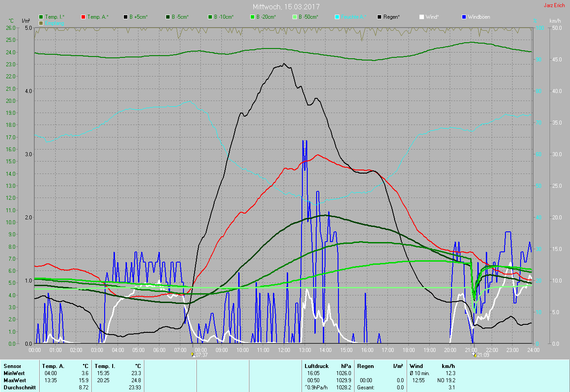Select the Luftdruck header in statistics table
The height and width of the screenshot is (392, 570).
coord(316,366)
